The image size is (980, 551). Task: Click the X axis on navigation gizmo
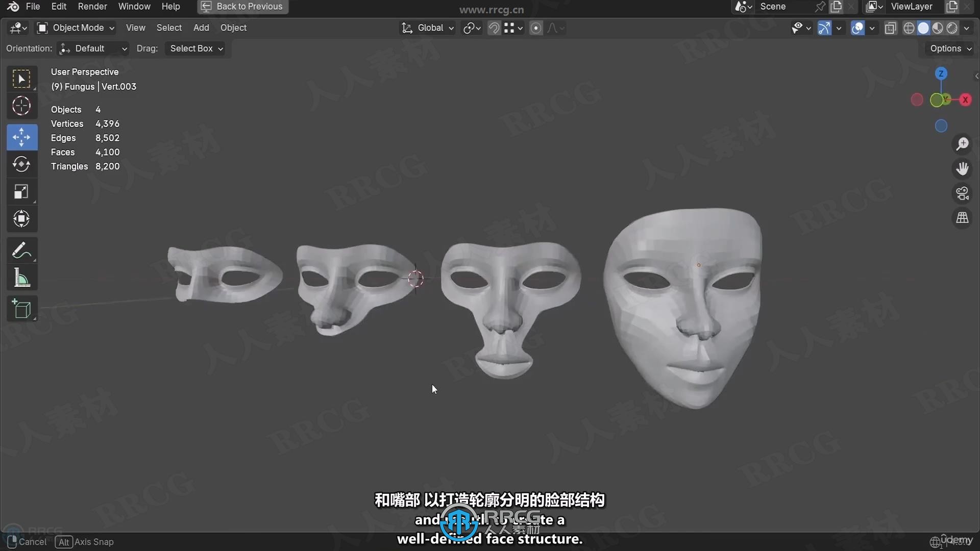[x=965, y=100]
